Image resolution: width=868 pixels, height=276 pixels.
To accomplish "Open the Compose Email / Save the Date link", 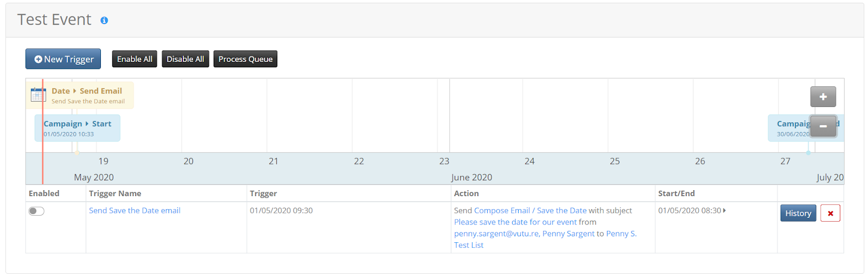I will (530, 211).
